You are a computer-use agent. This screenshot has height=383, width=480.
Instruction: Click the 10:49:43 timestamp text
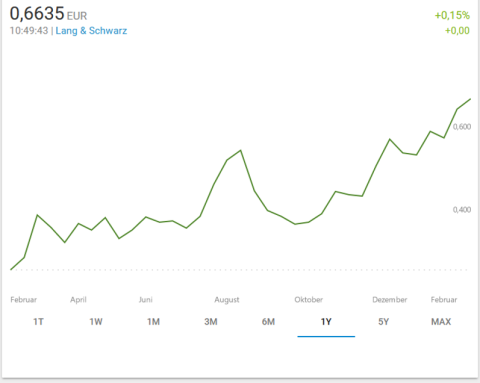29,31
